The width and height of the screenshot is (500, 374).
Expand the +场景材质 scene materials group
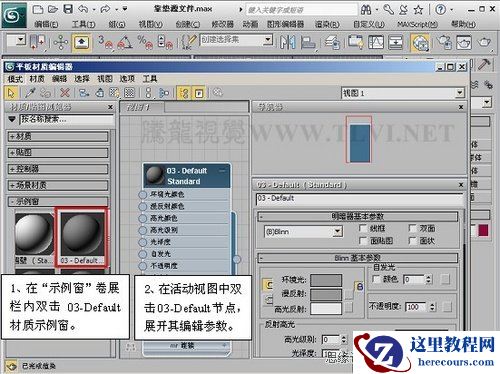[58, 185]
